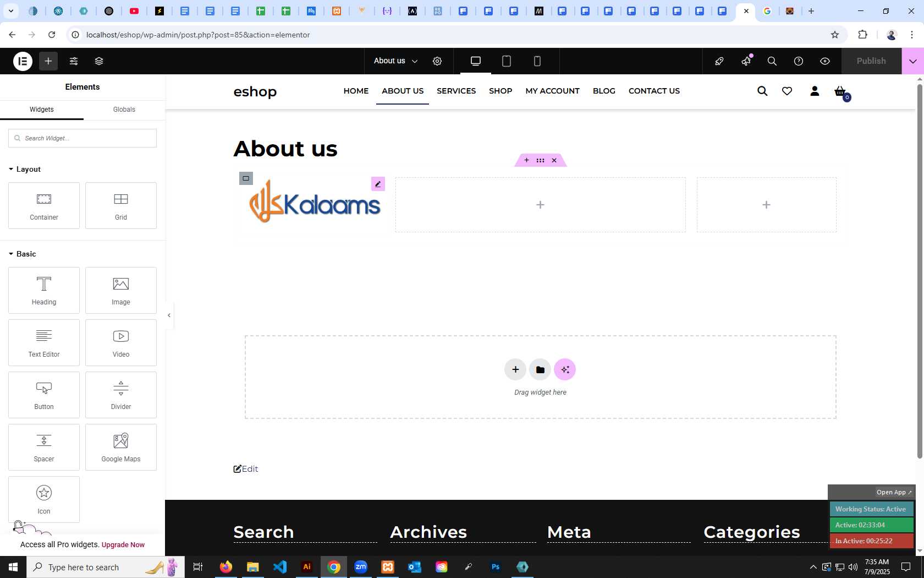The height and width of the screenshot is (578, 924).
Task: Open page settings gear icon
Action: [437, 61]
